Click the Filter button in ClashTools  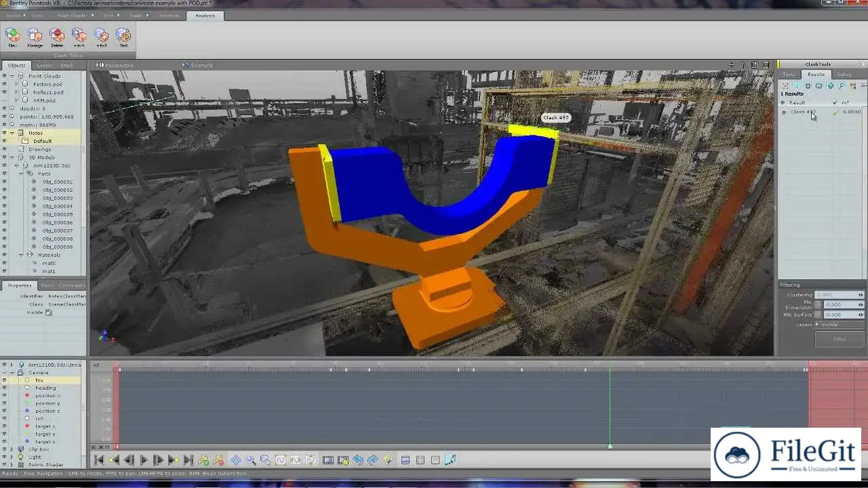pyautogui.click(x=840, y=339)
